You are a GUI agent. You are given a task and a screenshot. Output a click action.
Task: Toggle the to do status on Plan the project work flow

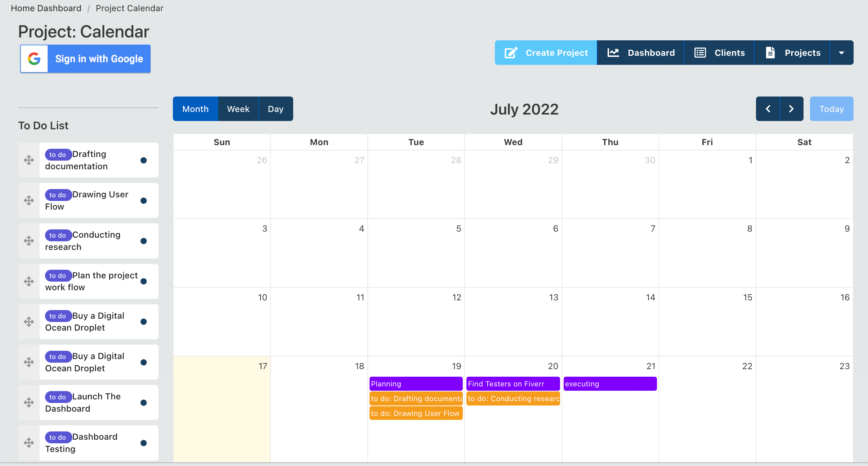(x=145, y=281)
